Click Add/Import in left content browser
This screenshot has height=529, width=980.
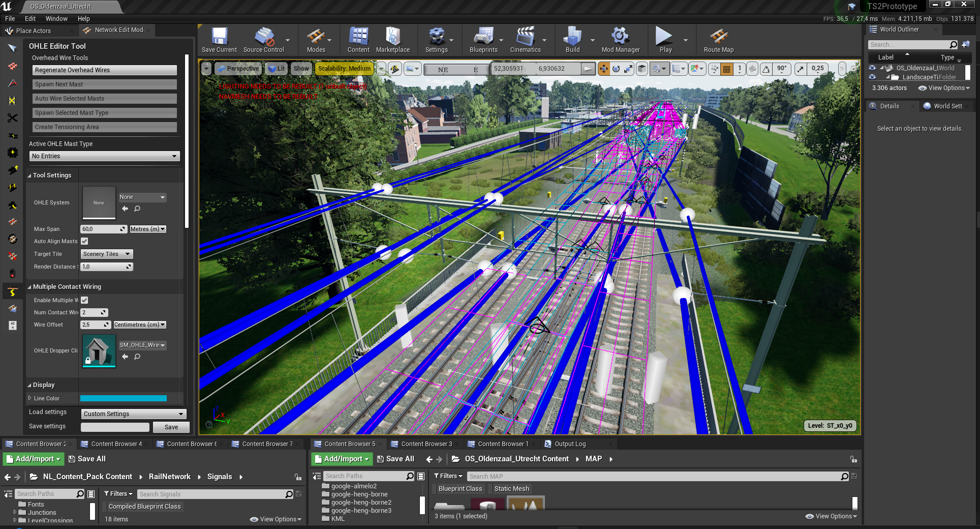[x=34, y=459]
